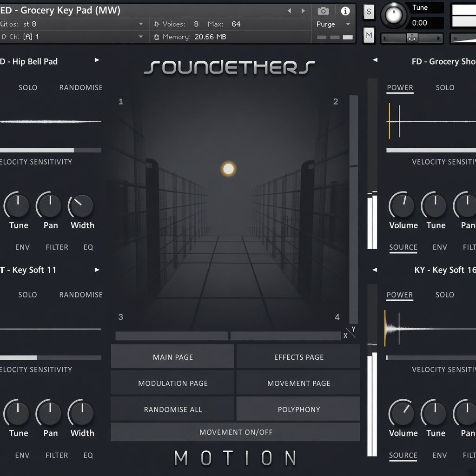Click the master Tune knob in header
The image size is (476, 476).
[393, 15]
